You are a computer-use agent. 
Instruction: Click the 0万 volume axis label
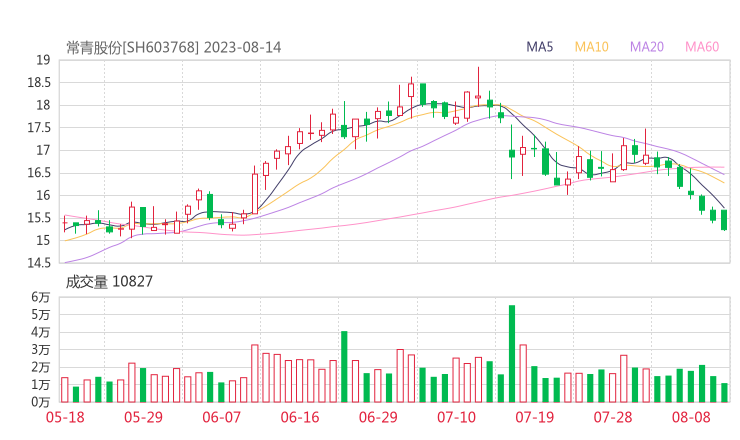(x=41, y=402)
